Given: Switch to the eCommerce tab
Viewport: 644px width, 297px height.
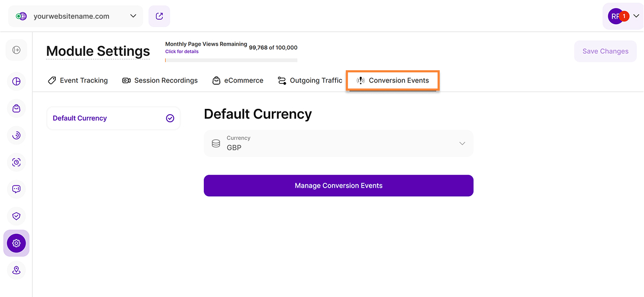Looking at the screenshot, I should tap(238, 80).
